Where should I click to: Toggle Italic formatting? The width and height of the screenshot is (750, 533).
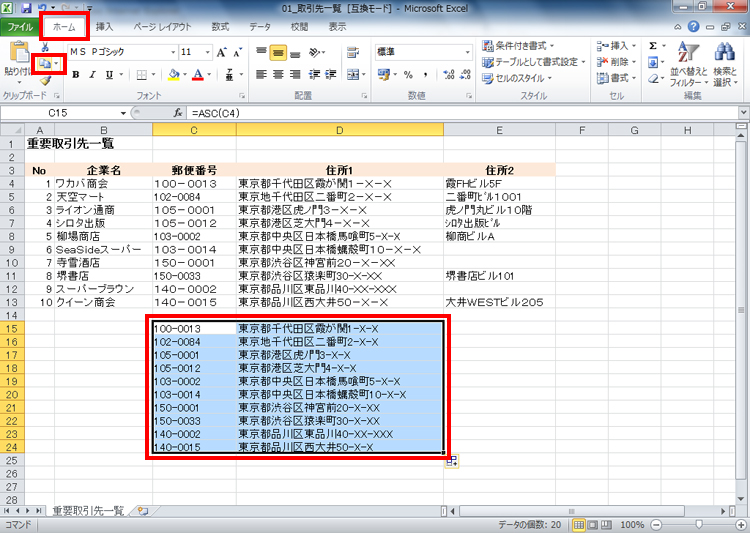[x=92, y=75]
